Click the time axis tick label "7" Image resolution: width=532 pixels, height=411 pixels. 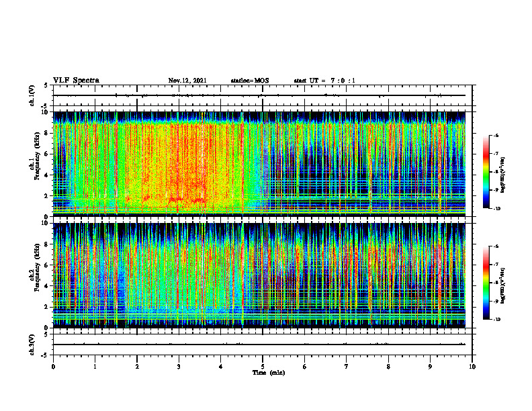coord(347,367)
